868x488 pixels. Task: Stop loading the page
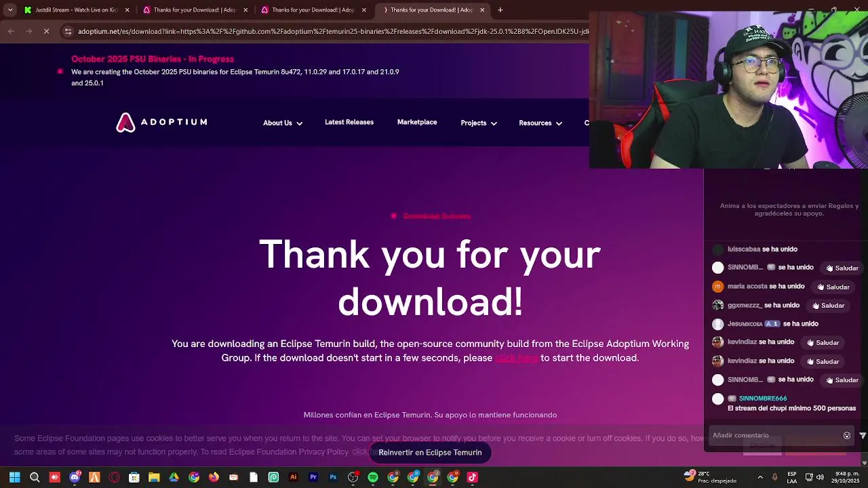tap(46, 31)
